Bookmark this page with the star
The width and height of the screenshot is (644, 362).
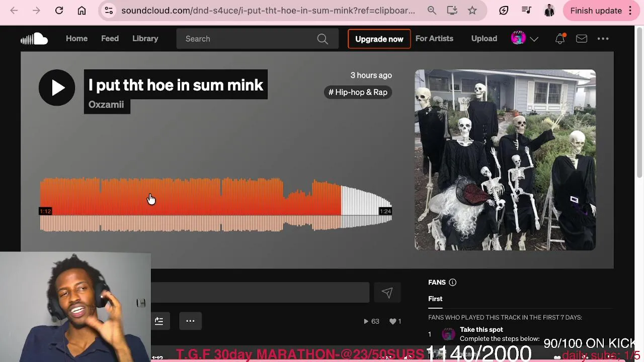tap(472, 11)
